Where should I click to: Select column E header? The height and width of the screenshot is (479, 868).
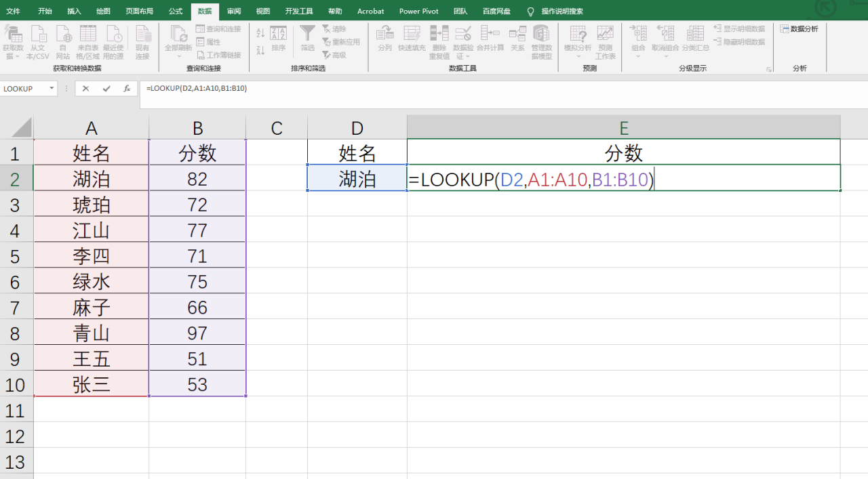tap(624, 128)
